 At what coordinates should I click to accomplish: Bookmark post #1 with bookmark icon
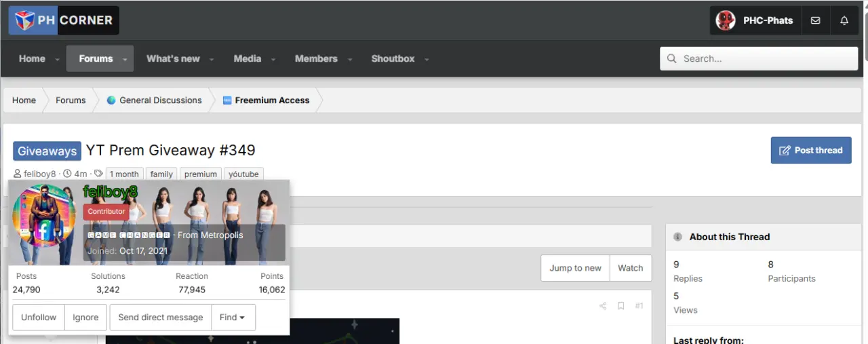point(620,306)
